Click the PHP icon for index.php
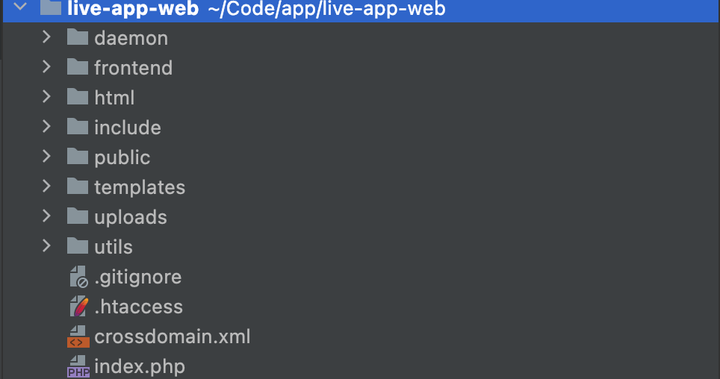 point(78,367)
